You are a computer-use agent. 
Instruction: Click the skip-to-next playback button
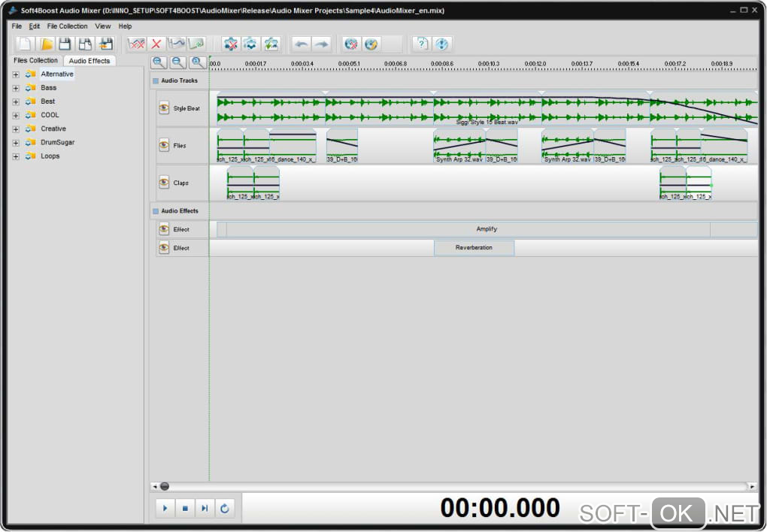(x=205, y=508)
